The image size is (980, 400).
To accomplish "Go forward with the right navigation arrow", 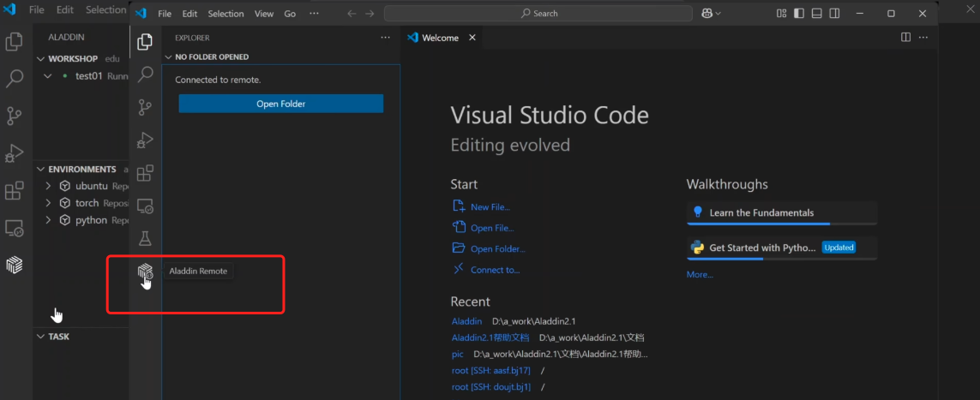I will [370, 13].
